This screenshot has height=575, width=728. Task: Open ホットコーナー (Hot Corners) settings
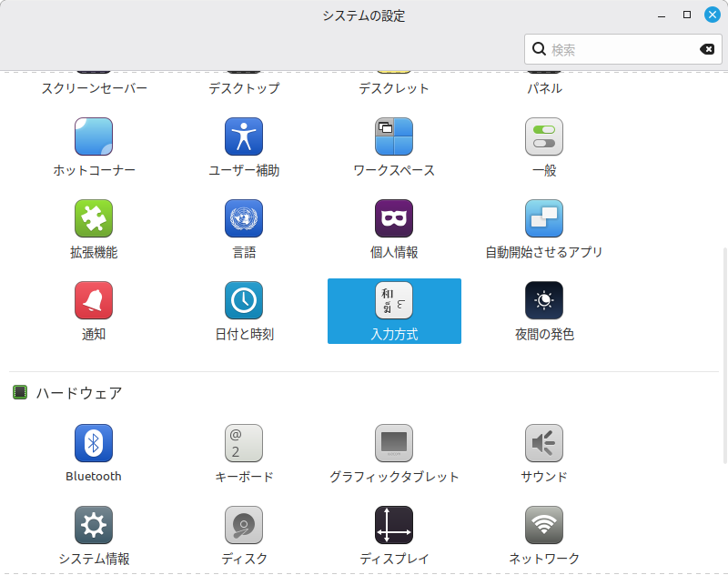pyautogui.click(x=94, y=136)
